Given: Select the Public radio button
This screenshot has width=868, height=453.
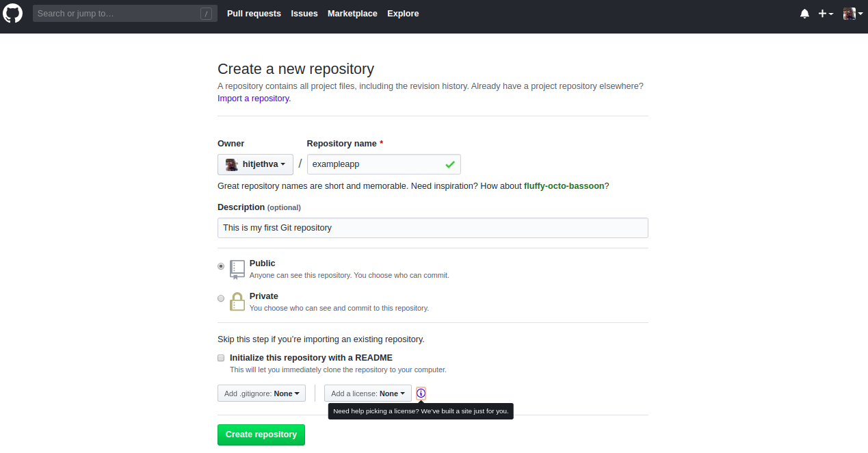Looking at the screenshot, I should (221, 266).
